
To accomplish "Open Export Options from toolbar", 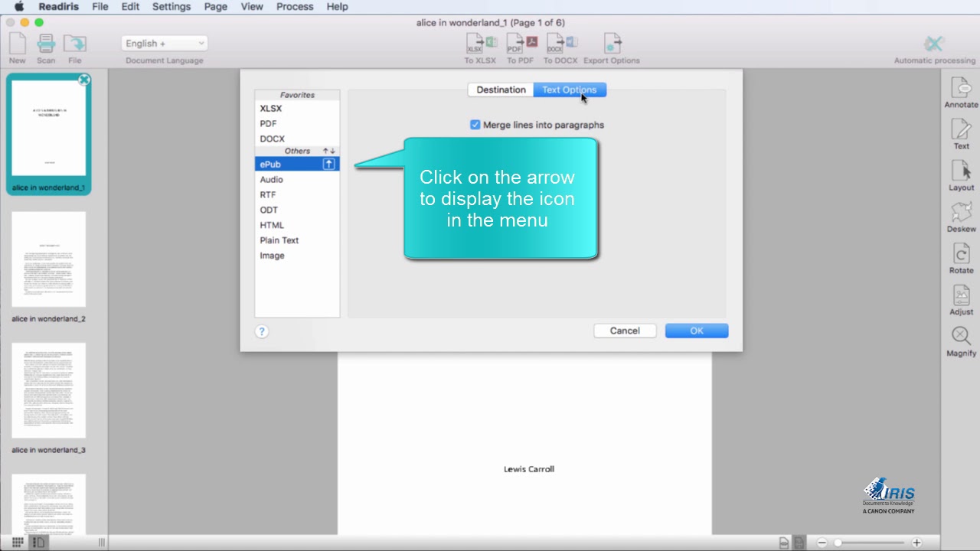I will click(612, 44).
